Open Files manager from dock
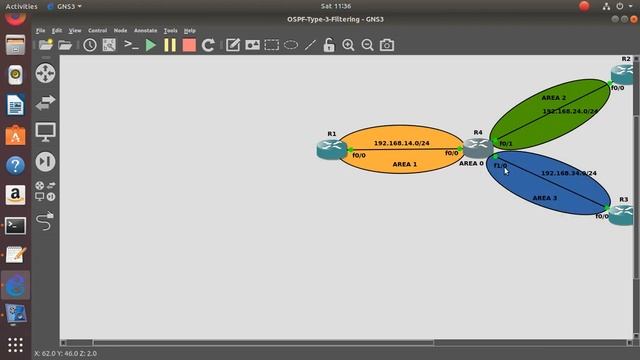The height and width of the screenshot is (360, 640). point(16,45)
